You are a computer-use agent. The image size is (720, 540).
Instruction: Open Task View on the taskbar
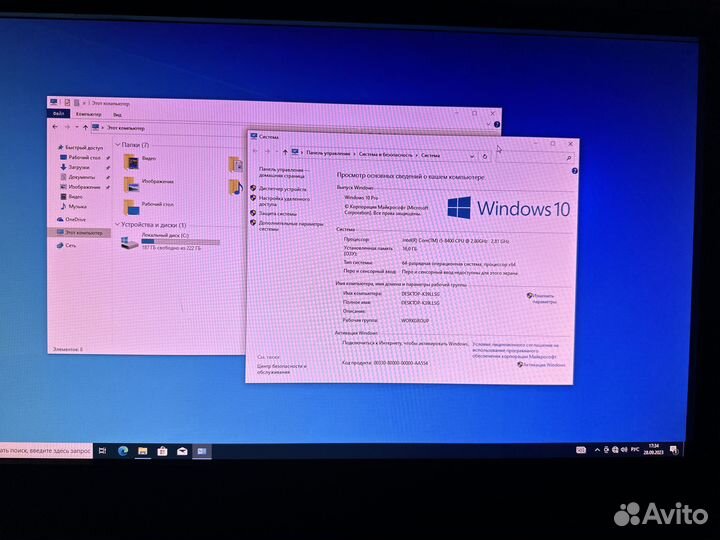[103, 451]
